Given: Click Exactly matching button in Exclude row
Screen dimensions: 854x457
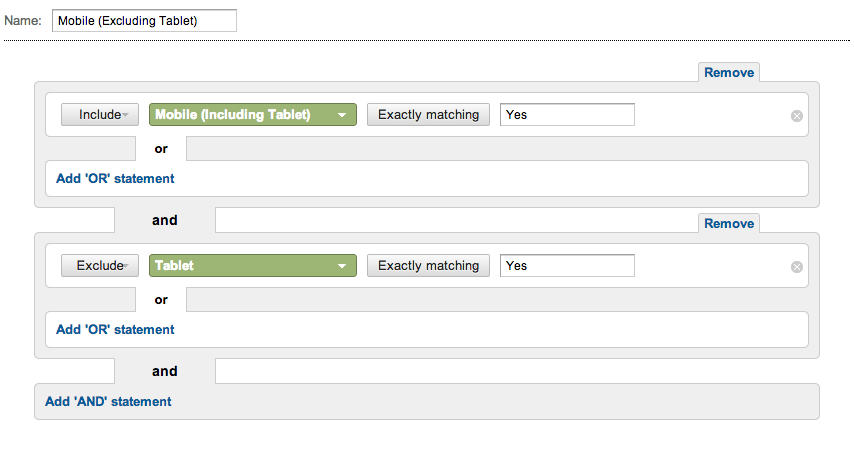Looking at the screenshot, I should click(x=428, y=265).
